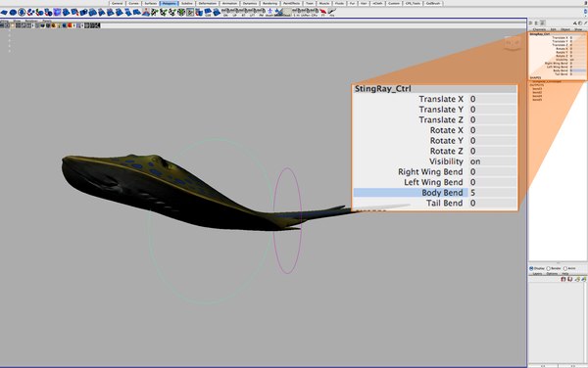Viewport: 588px width, 368px height.
Task: Create layer from selected objects
Action: [x=584, y=279]
